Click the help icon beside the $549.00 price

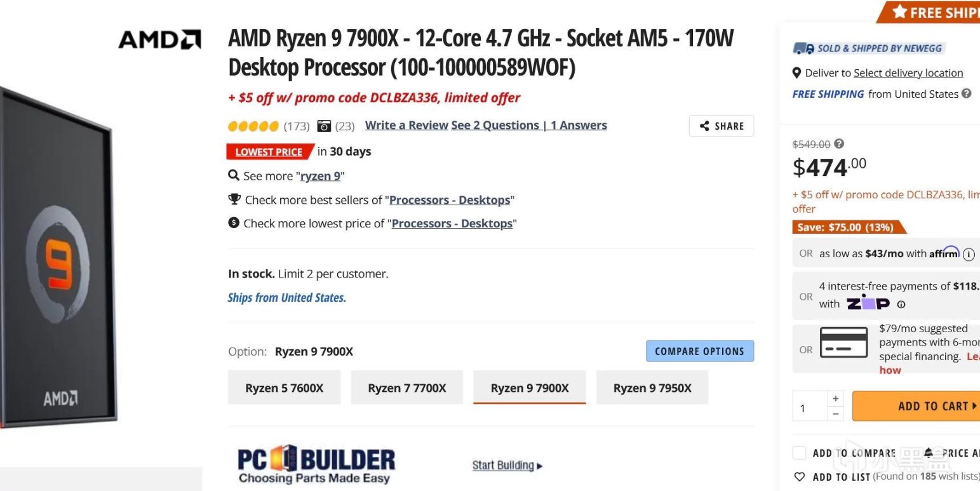coord(839,144)
